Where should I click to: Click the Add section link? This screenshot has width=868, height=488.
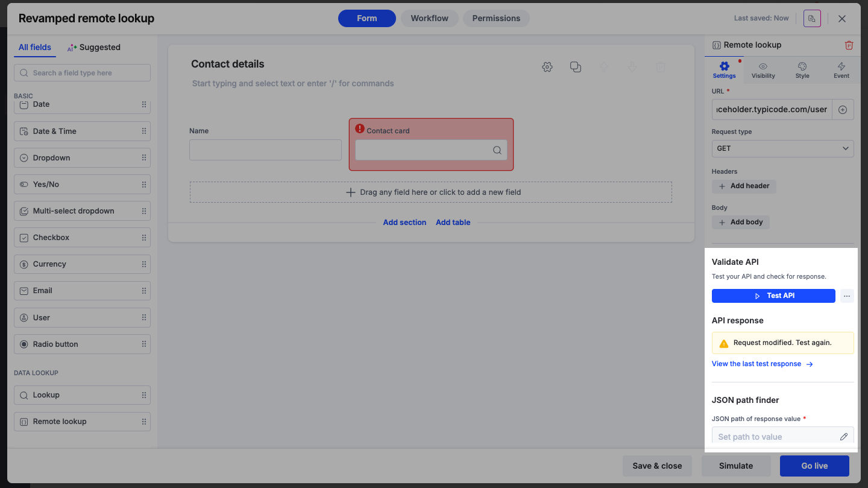pyautogui.click(x=404, y=223)
